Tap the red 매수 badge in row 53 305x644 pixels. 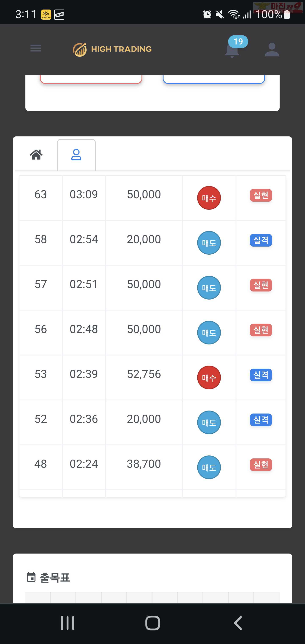point(209,378)
